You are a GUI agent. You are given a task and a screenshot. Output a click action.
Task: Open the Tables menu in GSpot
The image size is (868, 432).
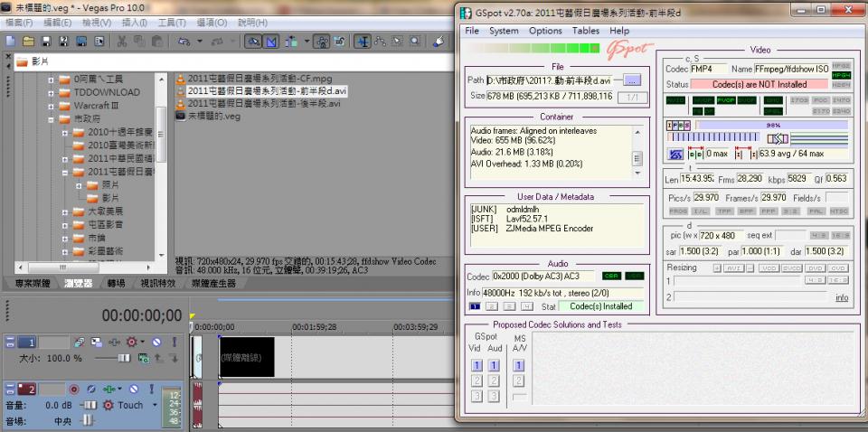click(x=585, y=31)
